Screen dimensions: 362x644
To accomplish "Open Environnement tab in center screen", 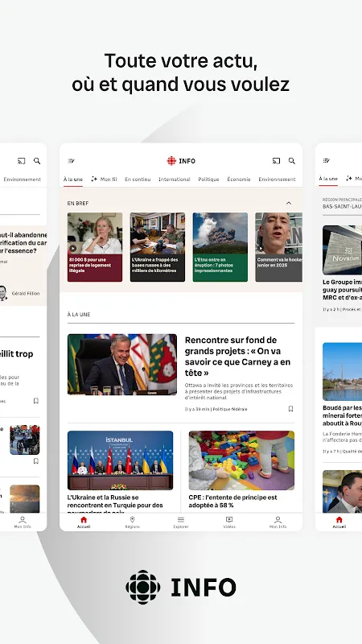I will click(277, 180).
